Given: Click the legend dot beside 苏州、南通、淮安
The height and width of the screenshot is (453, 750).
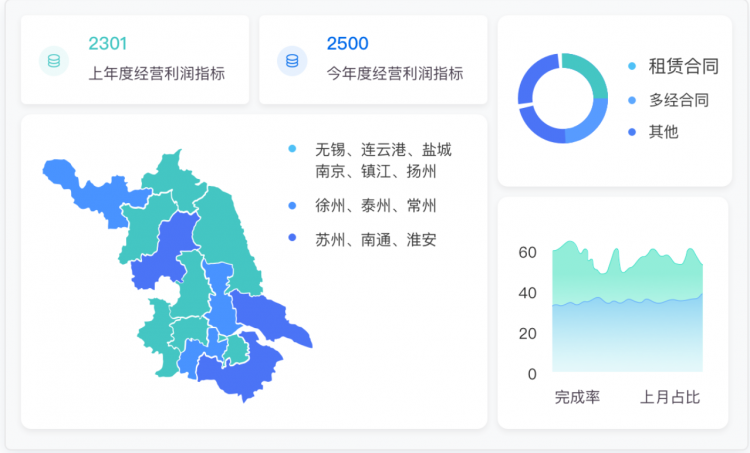Looking at the screenshot, I should pos(292,237).
